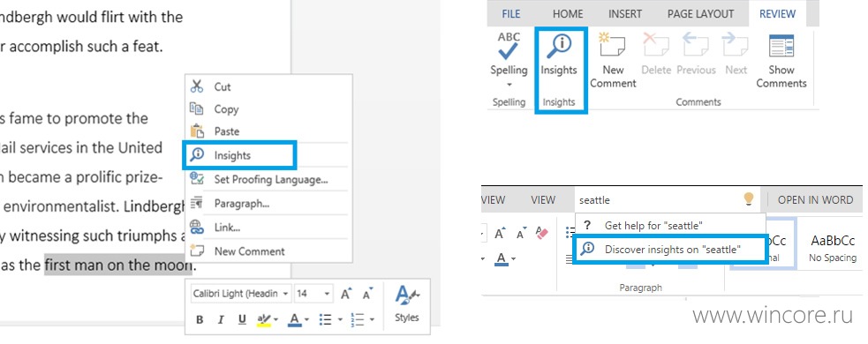Click the Spelling check icon in the ribbon
This screenshot has width=868, height=344.
click(509, 47)
